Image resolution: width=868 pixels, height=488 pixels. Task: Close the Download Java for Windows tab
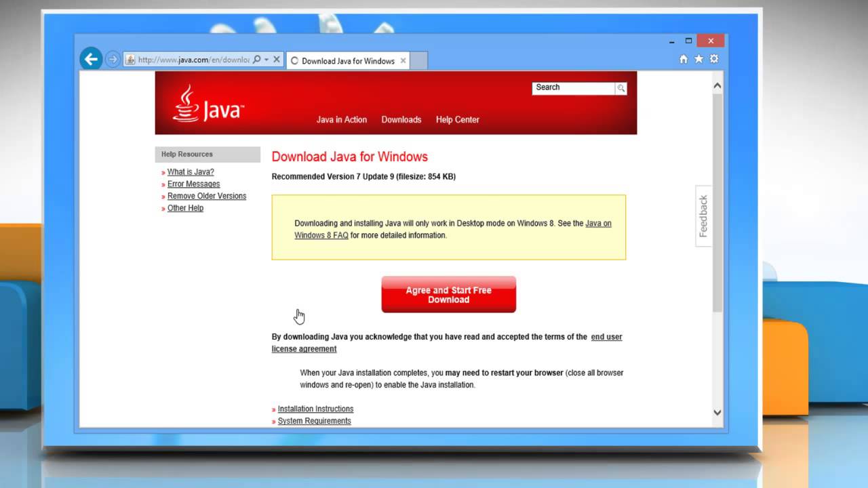pos(403,60)
